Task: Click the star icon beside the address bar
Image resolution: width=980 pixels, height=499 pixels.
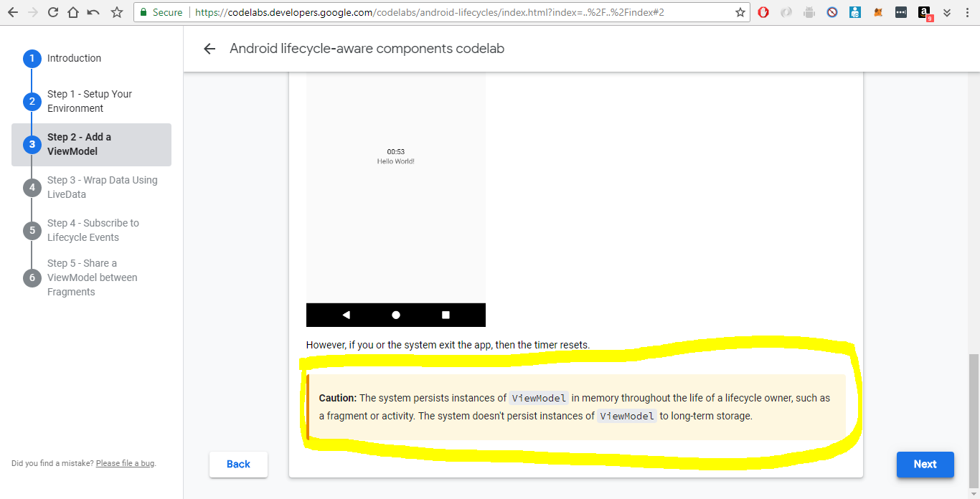Action: (117, 12)
